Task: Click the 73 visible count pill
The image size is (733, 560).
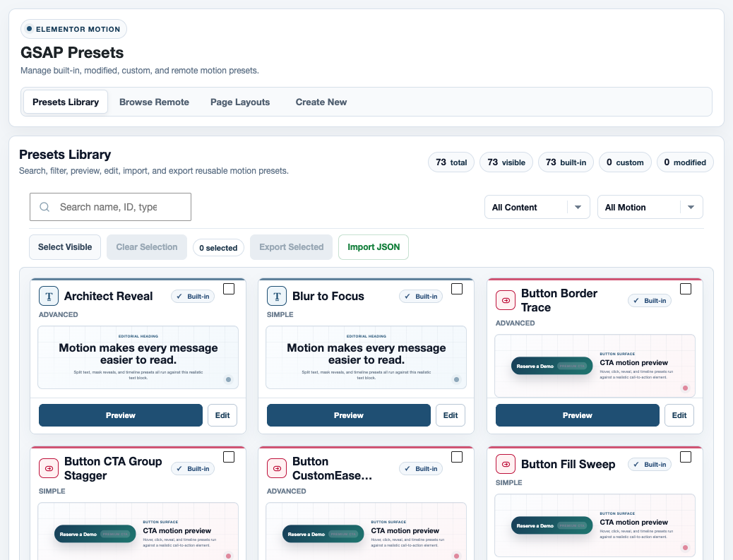Action: (x=506, y=162)
